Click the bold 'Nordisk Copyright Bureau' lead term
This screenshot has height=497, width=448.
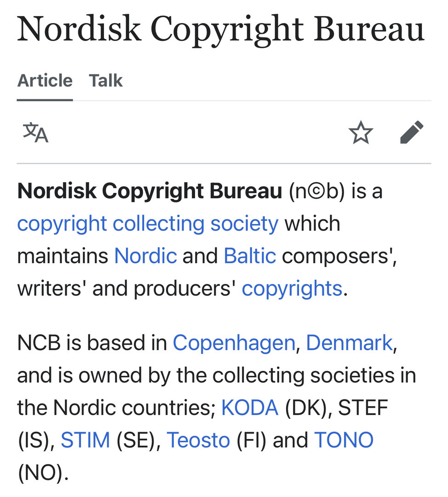pyautogui.click(x=149, y=191)
